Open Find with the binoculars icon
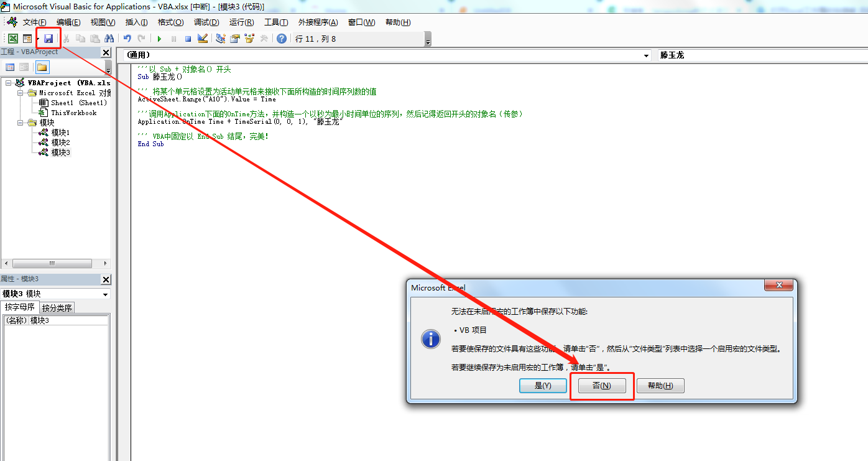Screen dimensions: 868x461 [109, 39]
